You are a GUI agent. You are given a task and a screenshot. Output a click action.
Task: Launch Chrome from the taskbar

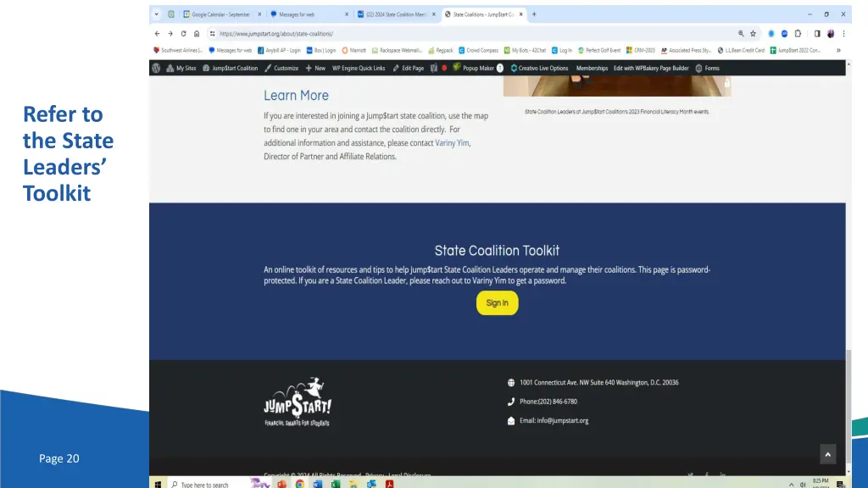pyautogui.click(x=299, y=484)
